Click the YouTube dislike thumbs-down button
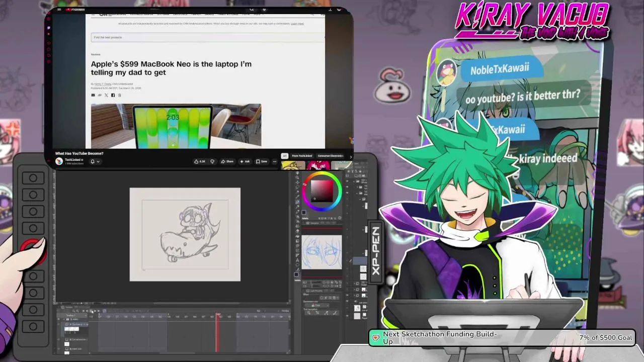This screenshot has width=644, height=362. (x=212, y=161)
